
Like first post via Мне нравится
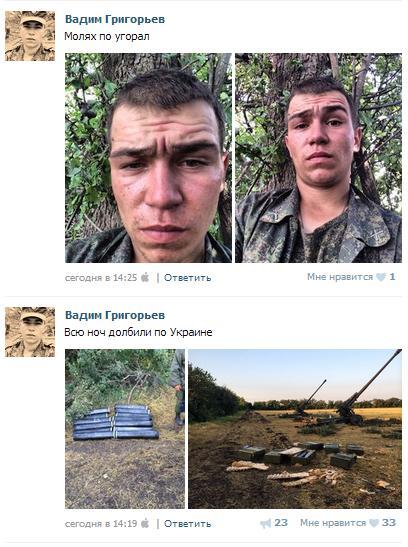pos(340,277)
